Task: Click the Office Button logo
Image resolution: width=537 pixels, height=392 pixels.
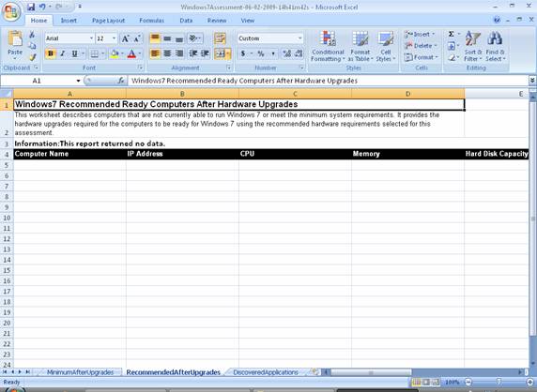Action: (x=11, y=11)
